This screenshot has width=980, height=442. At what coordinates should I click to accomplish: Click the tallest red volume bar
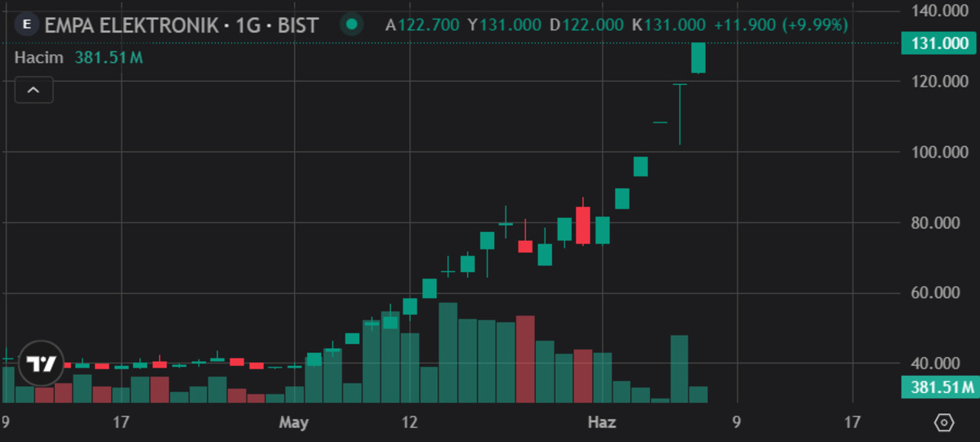(525, 359)
